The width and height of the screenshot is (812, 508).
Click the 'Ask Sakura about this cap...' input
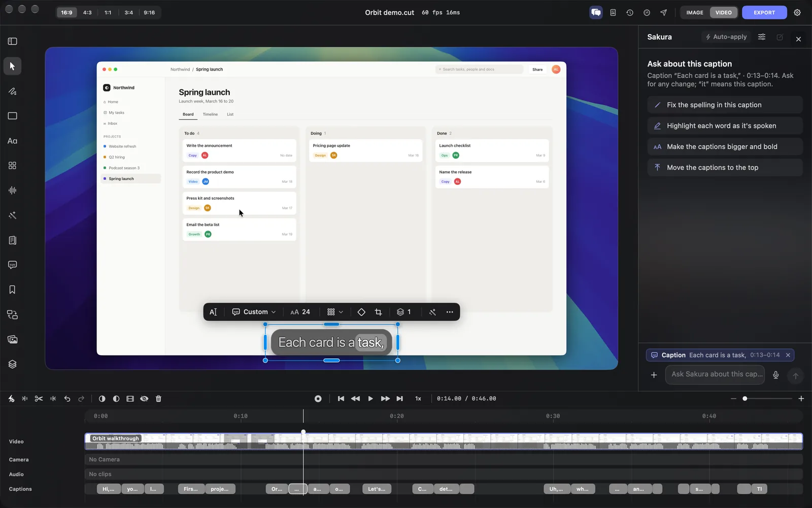click(715, 374)
